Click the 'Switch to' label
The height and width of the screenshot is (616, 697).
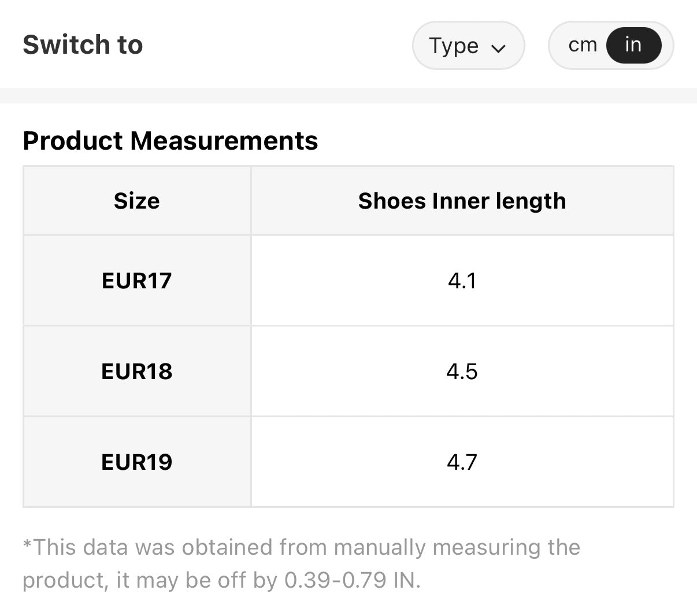(83, 45)
